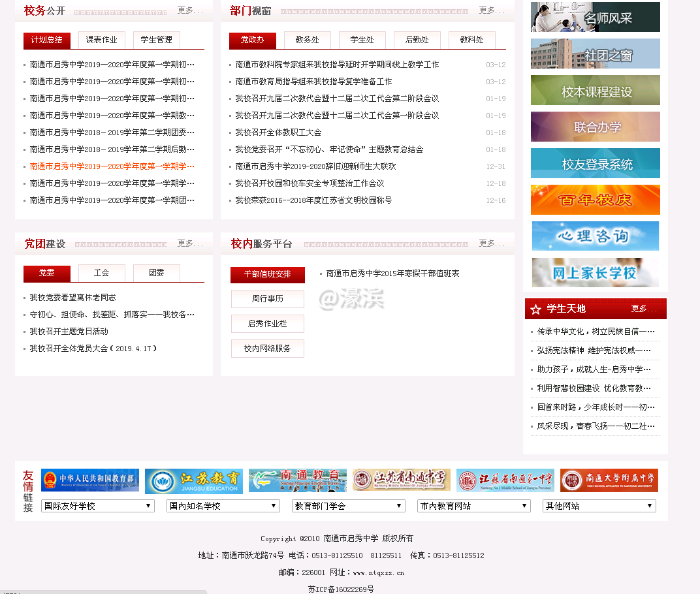Click 更多 link in 校务公开 section

(x=189, y=10)
